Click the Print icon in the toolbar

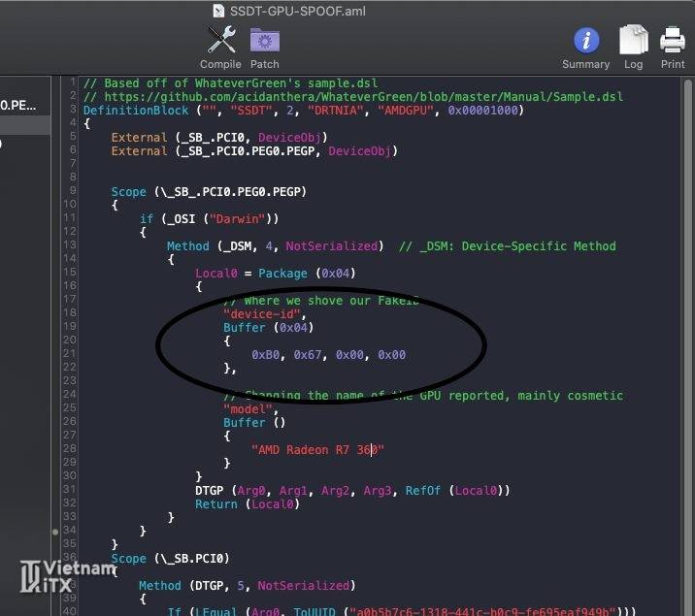coord(673,40)
